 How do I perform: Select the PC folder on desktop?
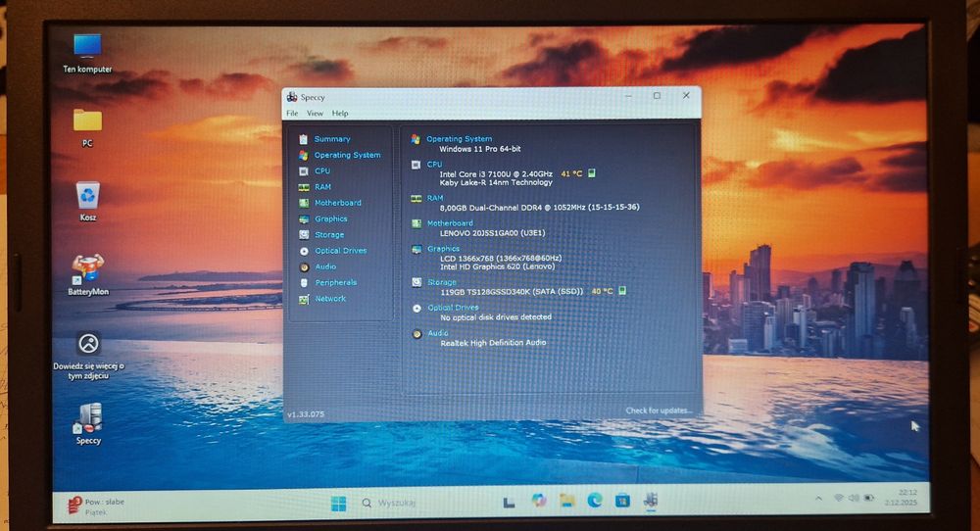point(87,127)
